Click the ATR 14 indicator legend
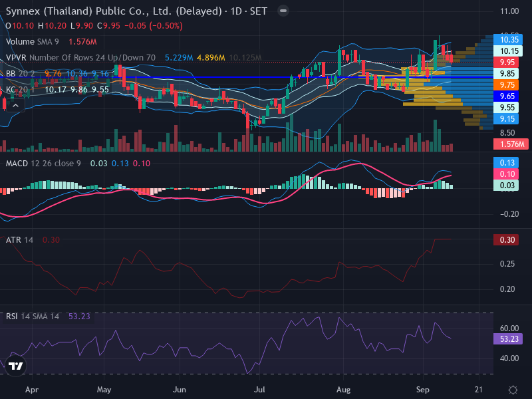Viewport: 532px width, 399px height. coord(19,240)
